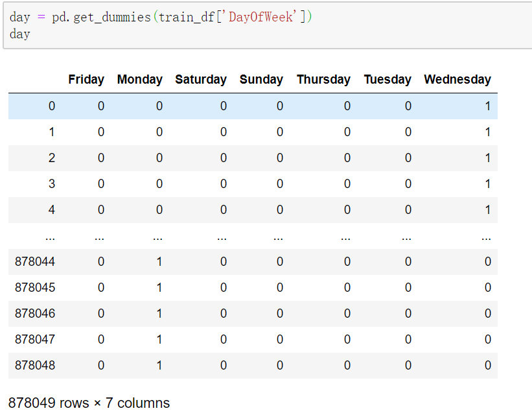The width and height of the screenshot is (532, 413).
Task: Select row index 3 label
Action: pos(52,184)
